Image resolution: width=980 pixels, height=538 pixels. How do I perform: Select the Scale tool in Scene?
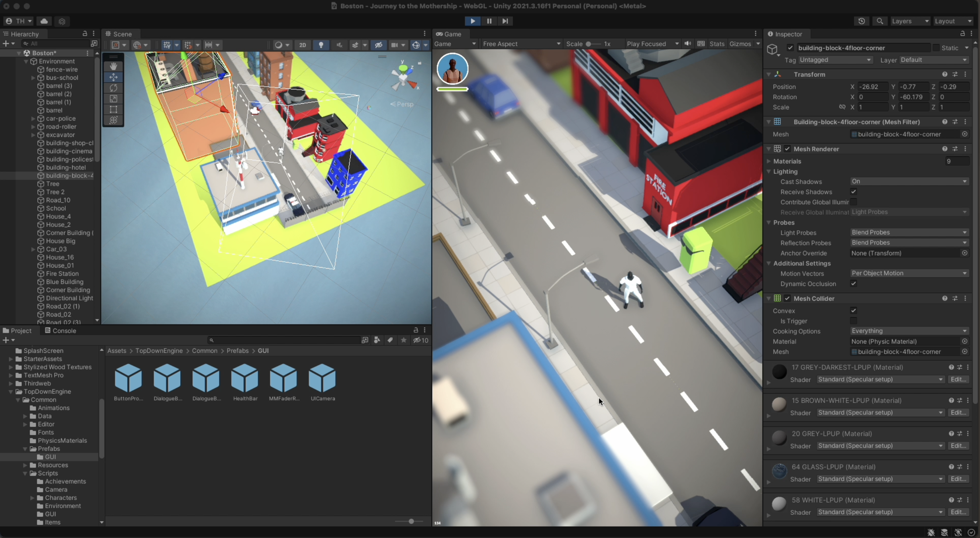pos(113,99)
